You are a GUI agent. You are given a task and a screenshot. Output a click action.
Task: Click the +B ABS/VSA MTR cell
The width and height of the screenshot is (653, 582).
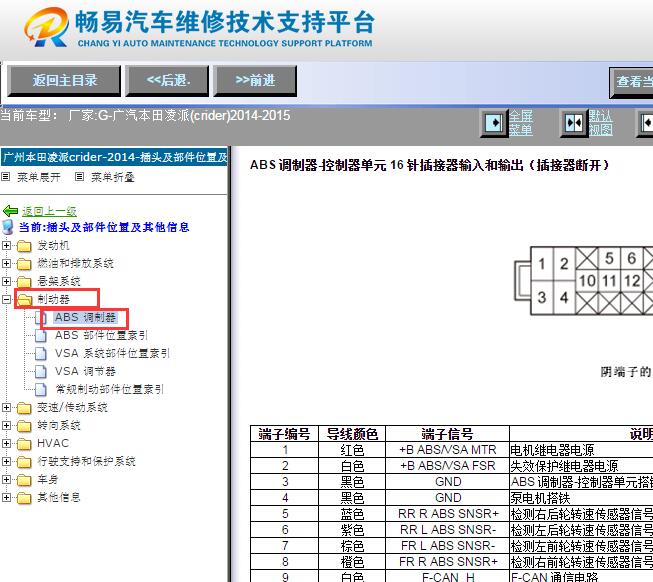448,450
